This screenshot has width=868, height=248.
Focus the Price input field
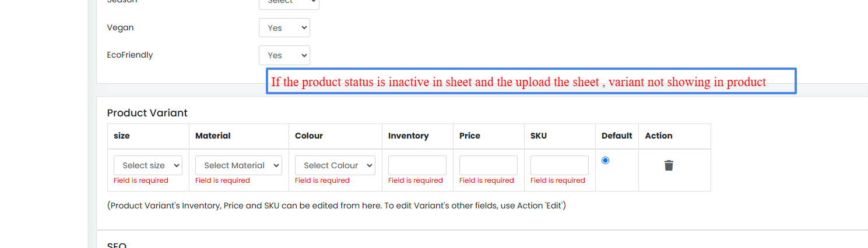point(489,165)
